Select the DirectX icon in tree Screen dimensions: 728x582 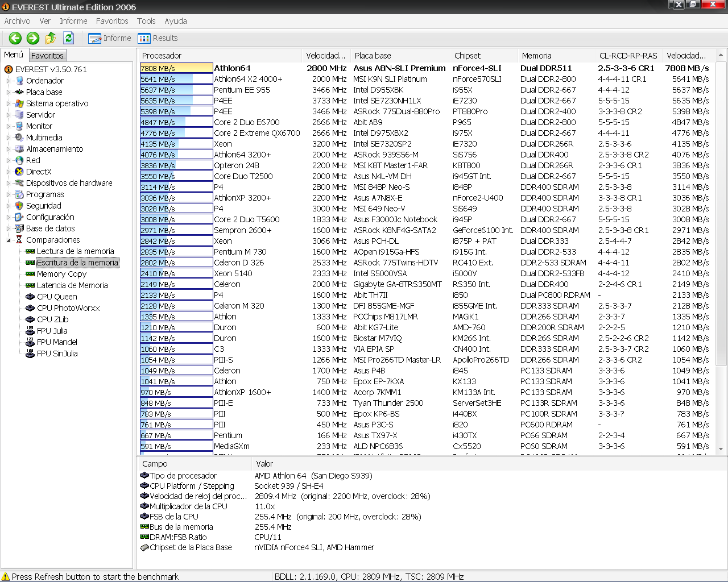19,172
